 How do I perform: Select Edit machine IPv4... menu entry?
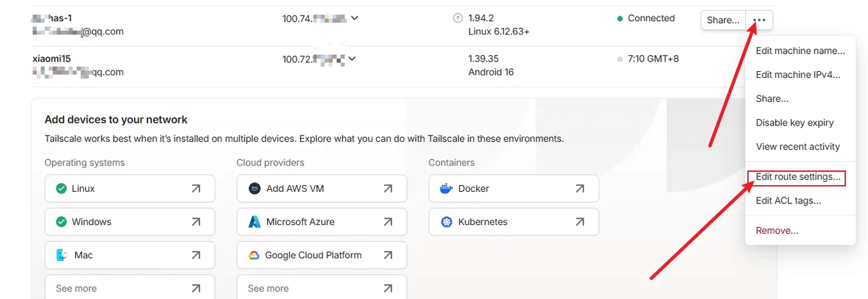(x=798, y=75)
